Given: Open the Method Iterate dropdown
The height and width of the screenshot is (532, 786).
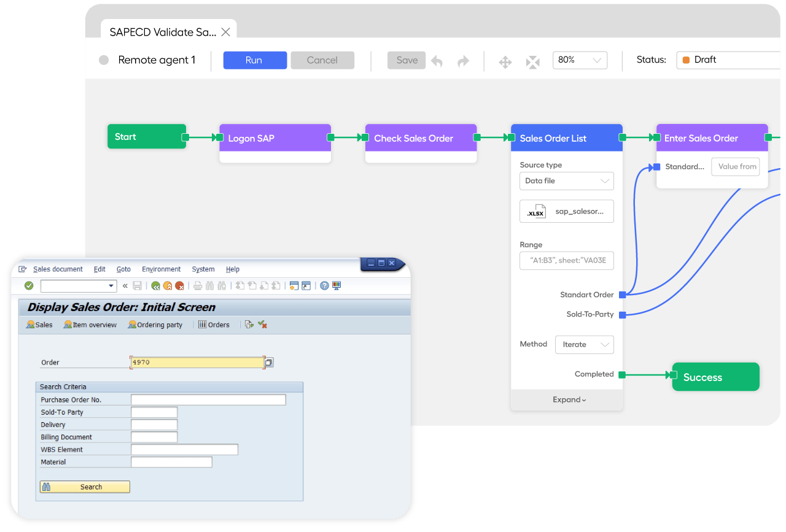Looking at the screenshot, I should [x=584, y=344].
